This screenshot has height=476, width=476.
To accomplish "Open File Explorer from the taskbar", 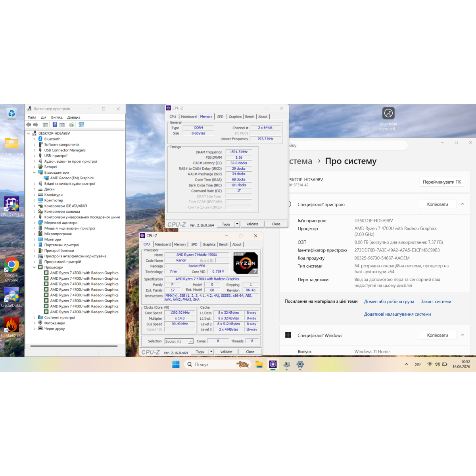I will pos(259,364).
